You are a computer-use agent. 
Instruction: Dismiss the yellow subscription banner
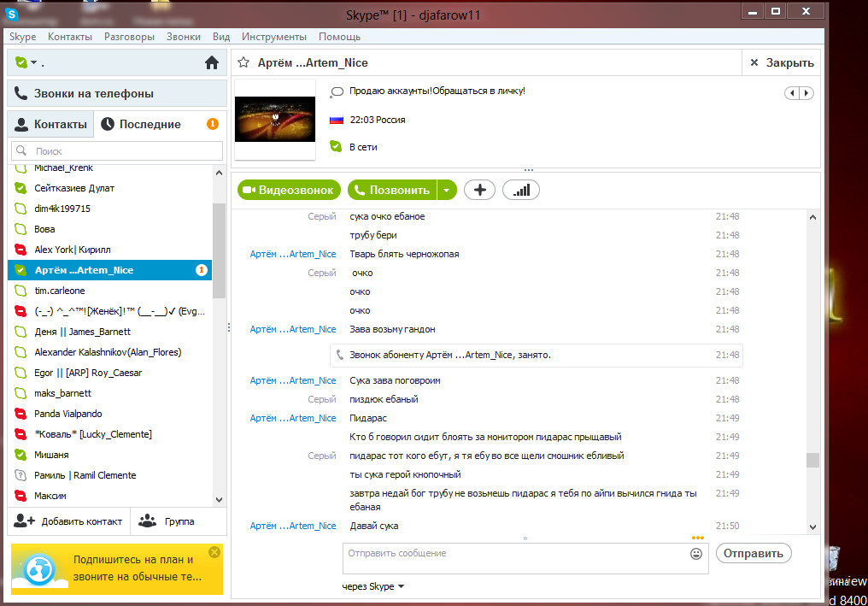(x=214, y=552)
